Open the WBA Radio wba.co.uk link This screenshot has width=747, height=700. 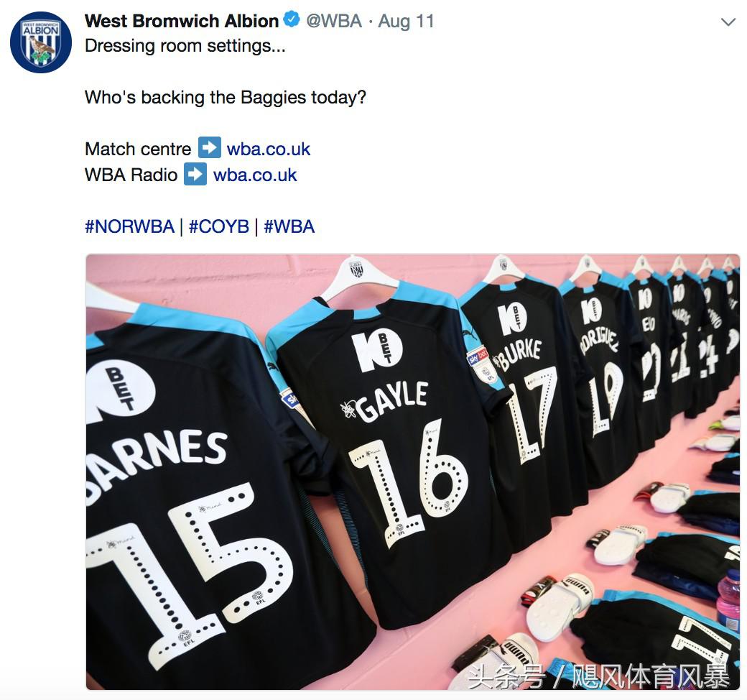(x=255, y=175)
